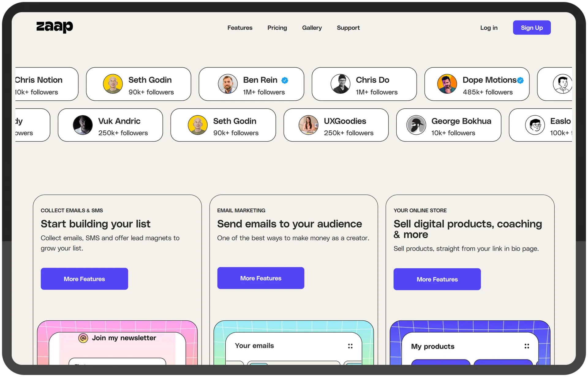Click More Features under Send emails section

coord(261,278)
